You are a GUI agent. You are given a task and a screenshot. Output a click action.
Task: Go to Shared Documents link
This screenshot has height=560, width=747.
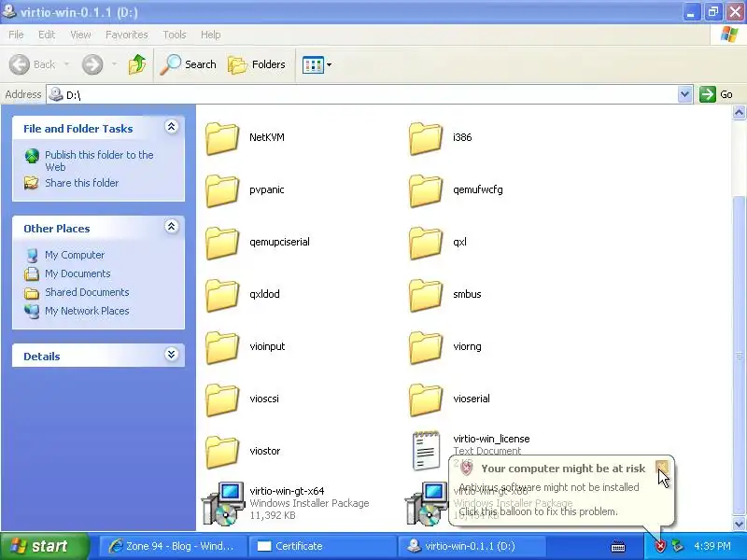click(x=87, y=292)
